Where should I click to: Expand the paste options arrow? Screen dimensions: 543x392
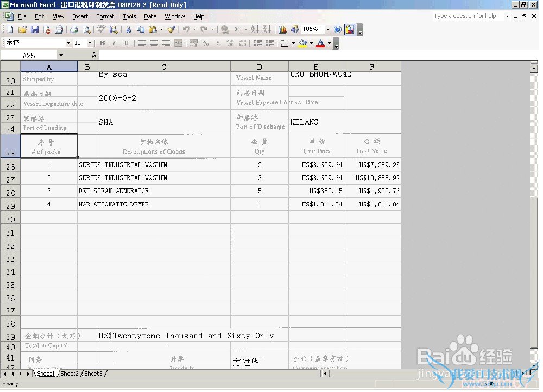pyautogui.click(x=161, y=29)
